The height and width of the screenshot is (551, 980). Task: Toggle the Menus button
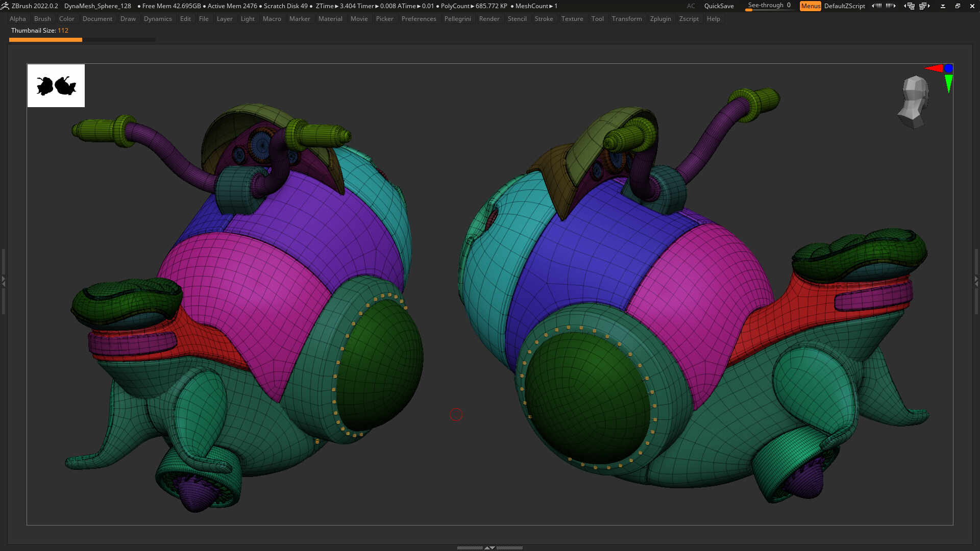[x=810, y=6]
